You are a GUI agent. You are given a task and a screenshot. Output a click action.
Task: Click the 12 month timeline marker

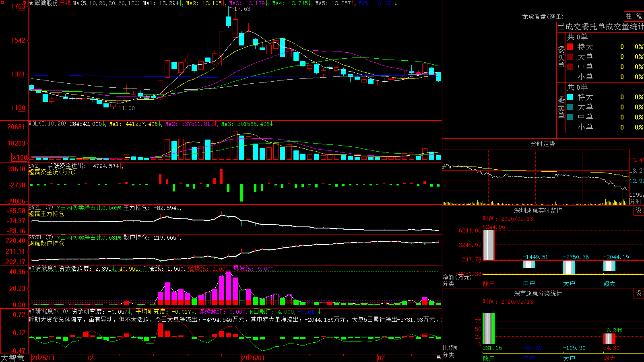(90, 358)
